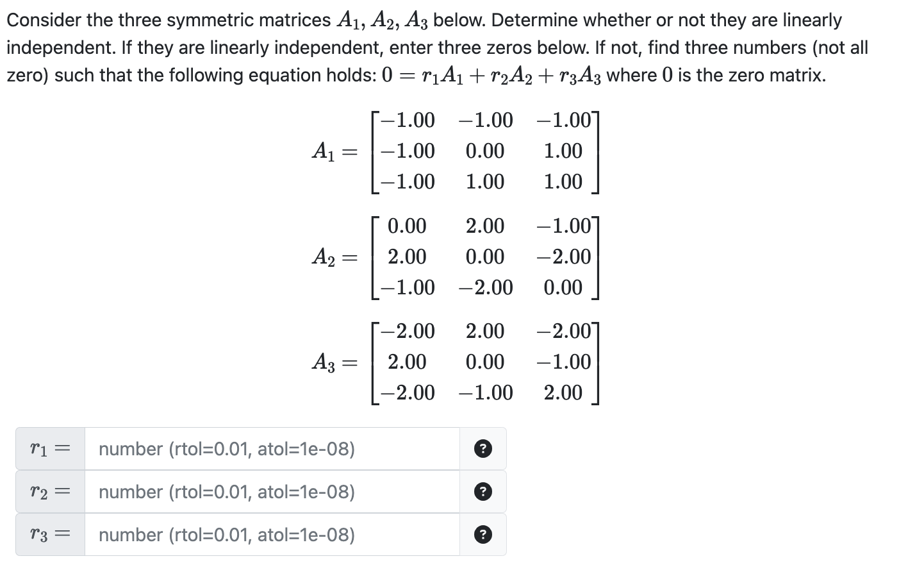The image size is (924, 572).
Task: Click inside the r3 answer field
Action: [x=269, y=534]
